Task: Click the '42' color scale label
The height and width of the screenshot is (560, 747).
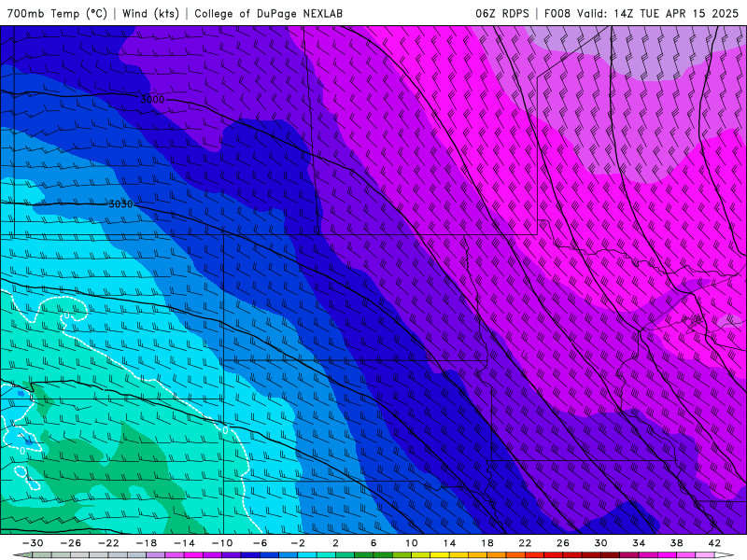Action: [x=714, y=543]
